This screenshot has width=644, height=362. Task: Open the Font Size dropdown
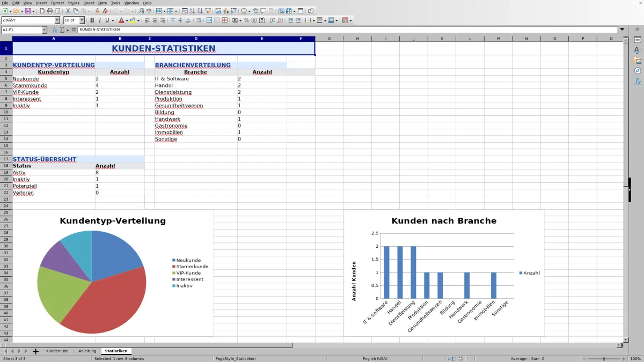[x=82, y=20]
